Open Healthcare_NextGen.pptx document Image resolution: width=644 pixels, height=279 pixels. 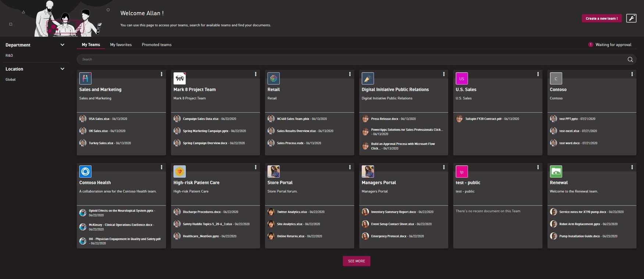click(x=201, y=236)
